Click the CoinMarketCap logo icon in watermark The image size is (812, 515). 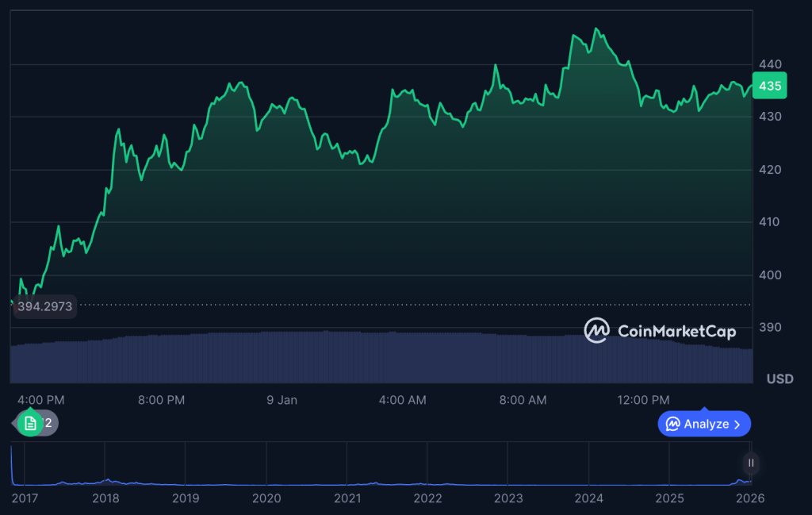click(x=596, y=331)
